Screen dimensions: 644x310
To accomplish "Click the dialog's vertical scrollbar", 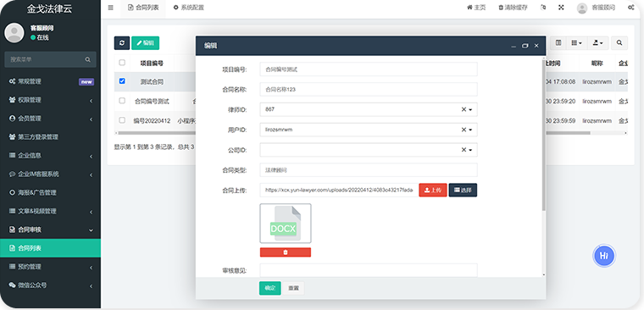I will [544, 136].
